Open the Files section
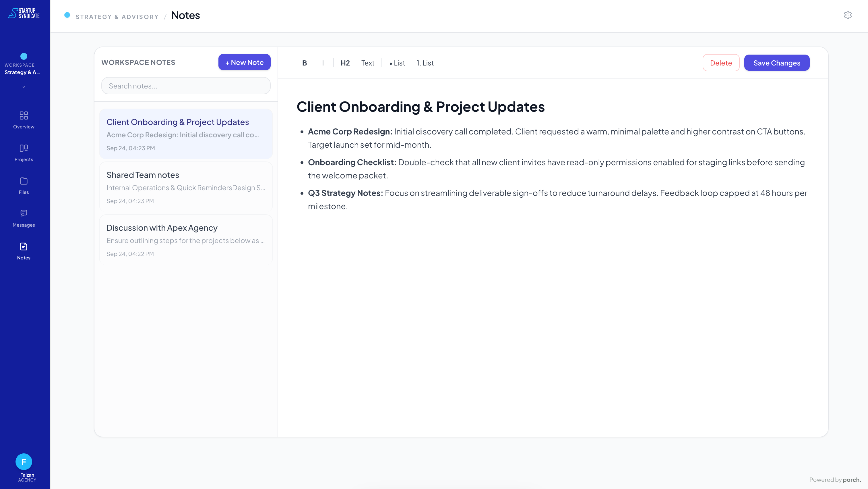The image size is (868, 489). point(24,186)
